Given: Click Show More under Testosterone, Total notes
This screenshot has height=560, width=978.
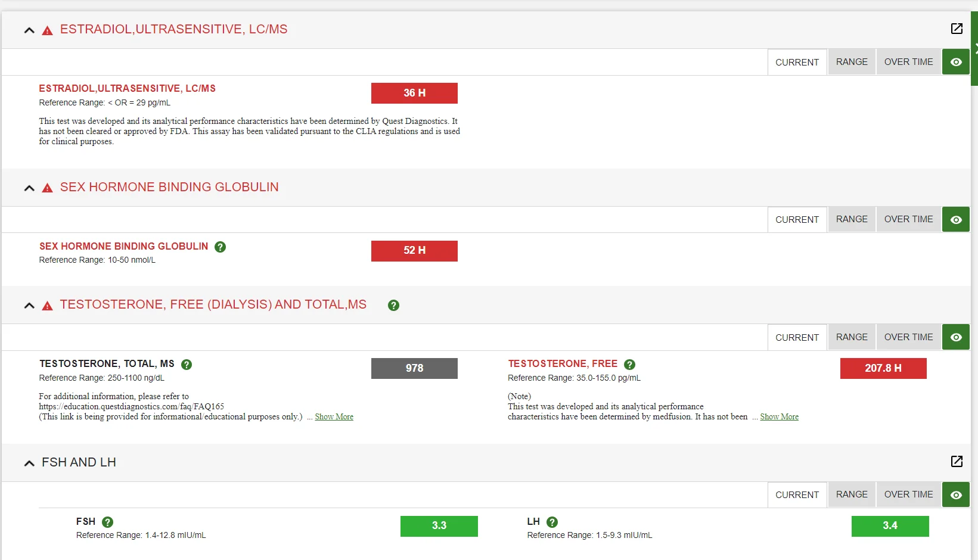Looking at the screenshot, I should 334,416.
